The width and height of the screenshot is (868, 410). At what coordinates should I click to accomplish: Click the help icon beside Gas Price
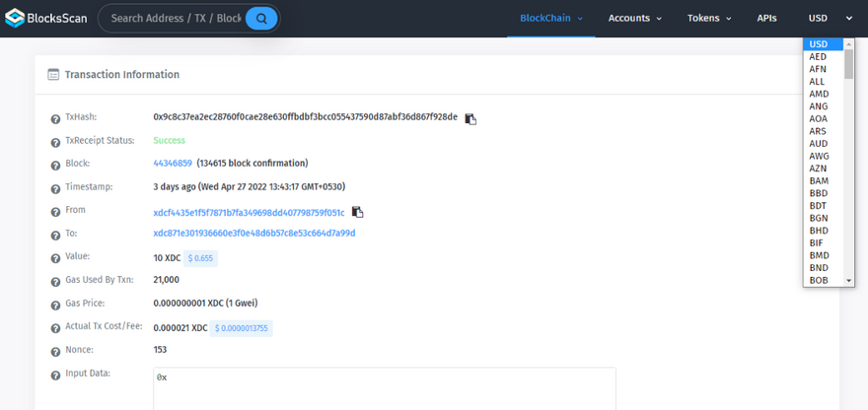tap(56, 304)
